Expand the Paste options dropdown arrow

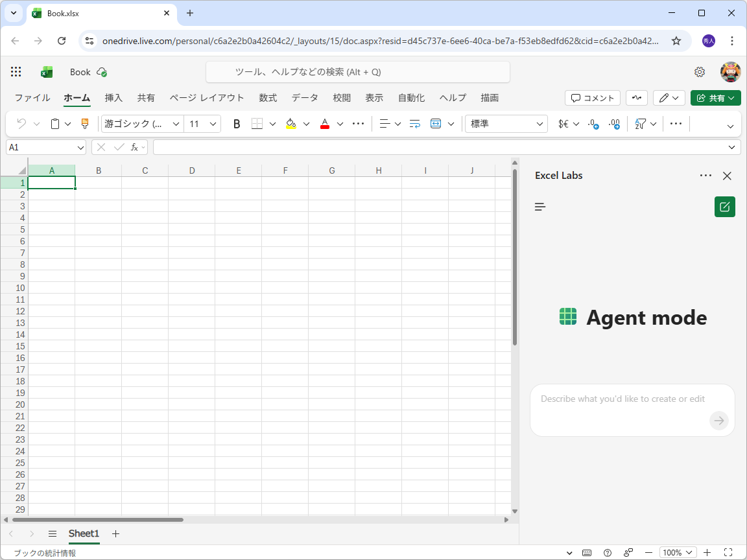coord(67,124)
